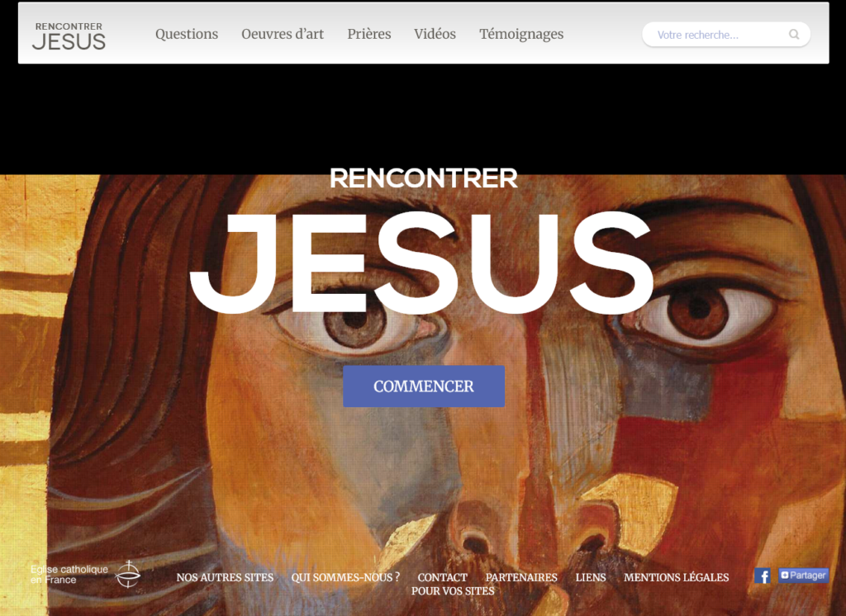
Task: Go to Oeuvres d'art section
Action: (283, 34)
